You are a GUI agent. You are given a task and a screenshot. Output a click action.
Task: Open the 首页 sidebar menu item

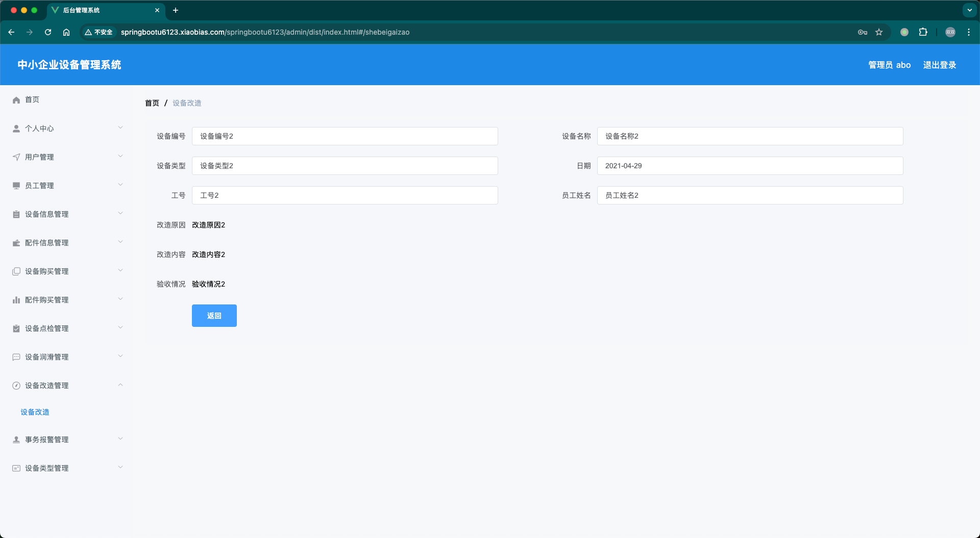66,100
